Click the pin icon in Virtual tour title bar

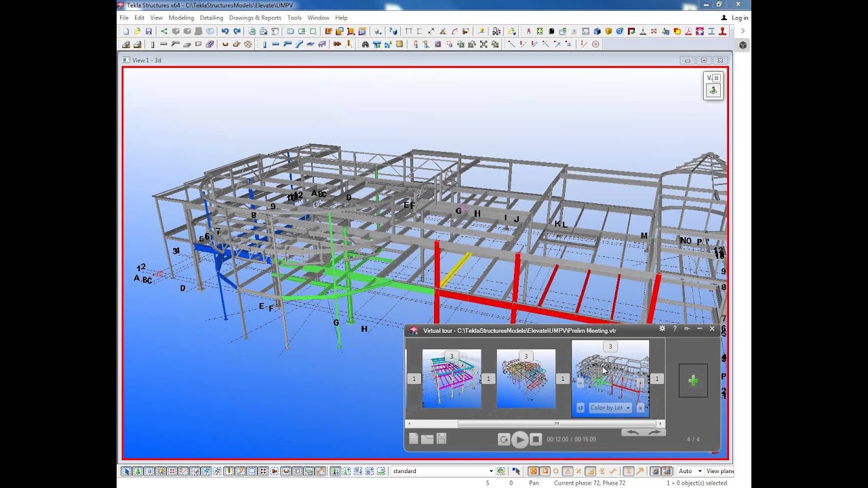(687, 329)
